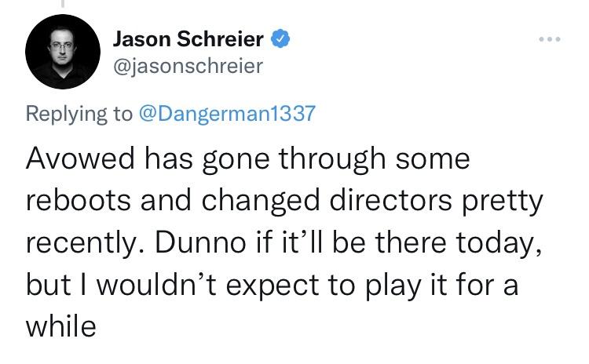This screenshot has width=589, height=364.
Task: Click the final word 'while' in the tweet
Action: [x=60, y=325]
